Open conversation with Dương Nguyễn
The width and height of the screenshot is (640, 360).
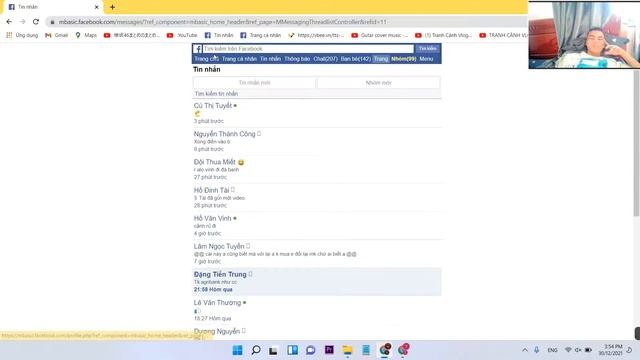217,331
